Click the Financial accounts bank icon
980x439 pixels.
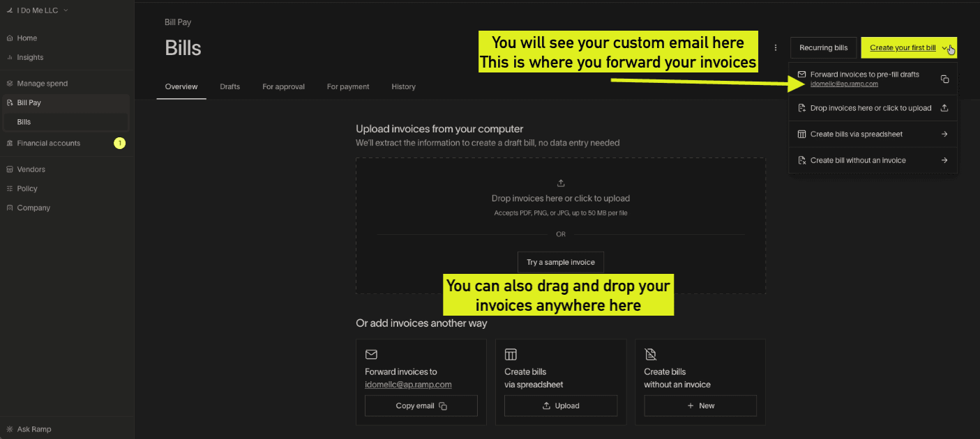10,143
